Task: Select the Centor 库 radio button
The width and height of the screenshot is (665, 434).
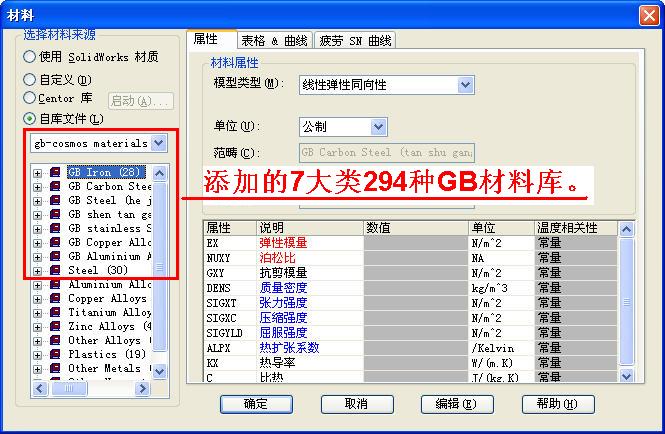Action: coord(29,98)
